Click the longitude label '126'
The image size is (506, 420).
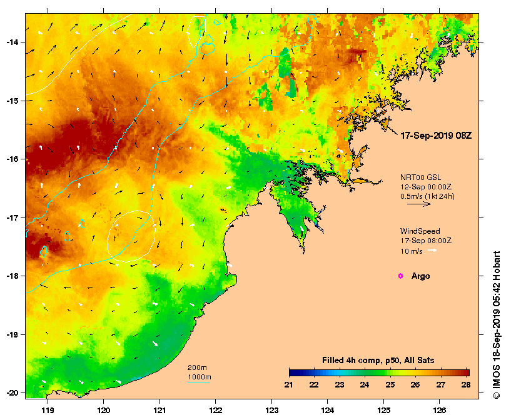[440, 411]
